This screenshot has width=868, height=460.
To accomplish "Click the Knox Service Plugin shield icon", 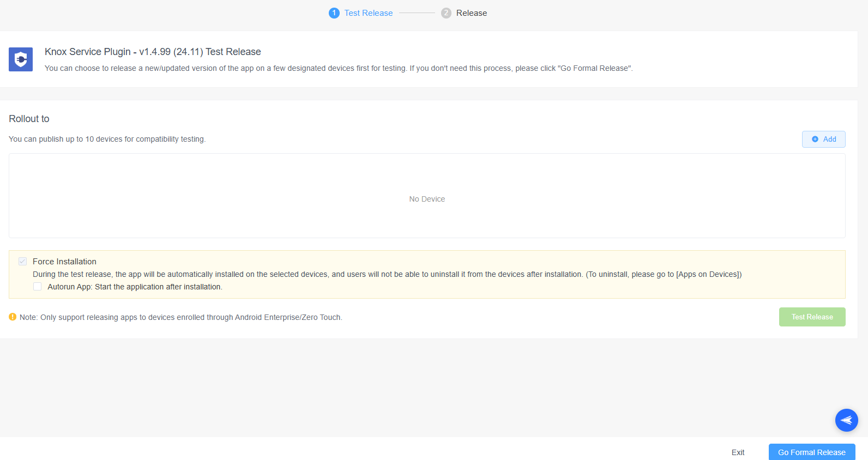I will [x=21, y=59].
